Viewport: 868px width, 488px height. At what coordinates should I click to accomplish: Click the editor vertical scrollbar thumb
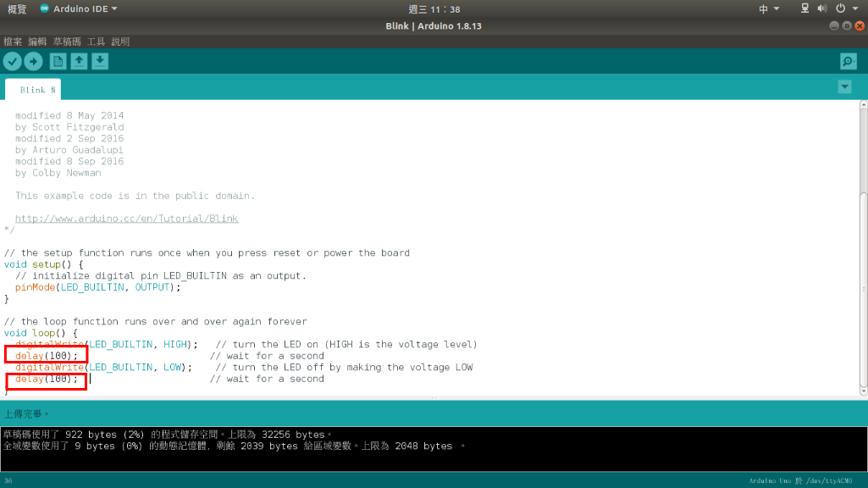click(864, 290)
